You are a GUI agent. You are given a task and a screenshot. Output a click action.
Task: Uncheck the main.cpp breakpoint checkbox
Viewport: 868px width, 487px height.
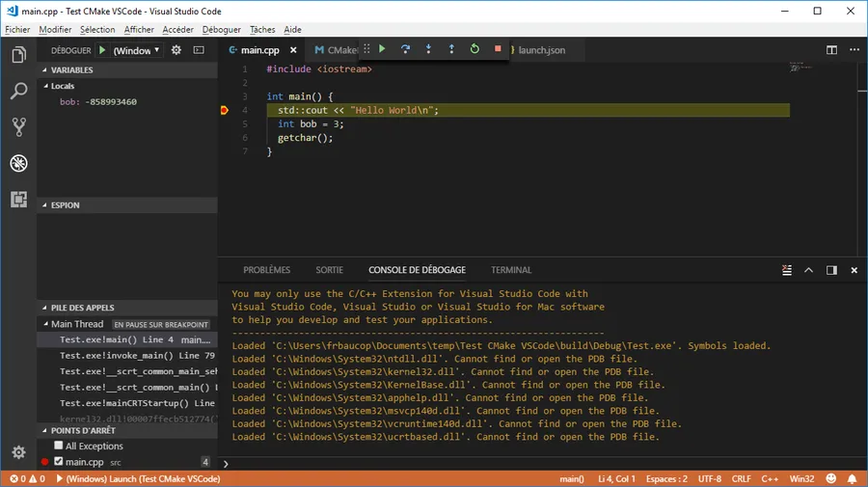pos(58,461)
